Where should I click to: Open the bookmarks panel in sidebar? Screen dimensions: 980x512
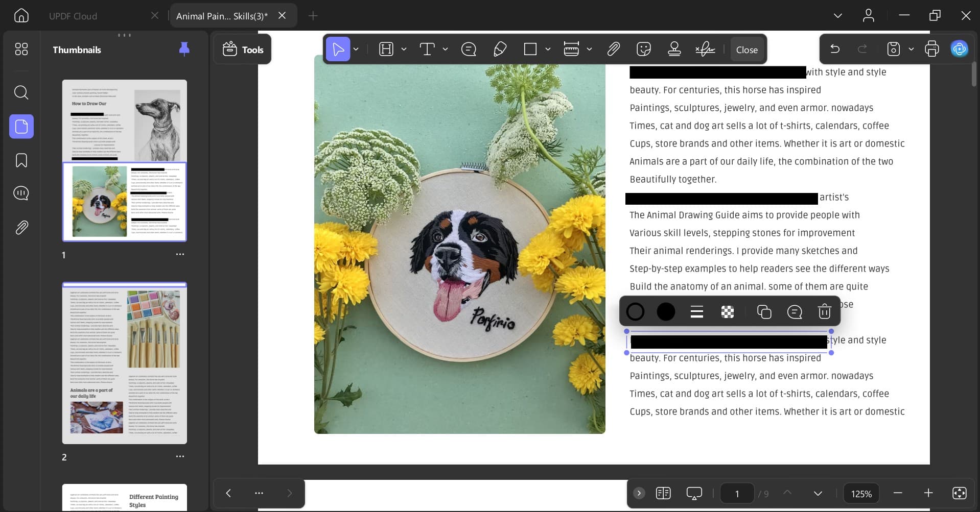(x=21, y=161)
